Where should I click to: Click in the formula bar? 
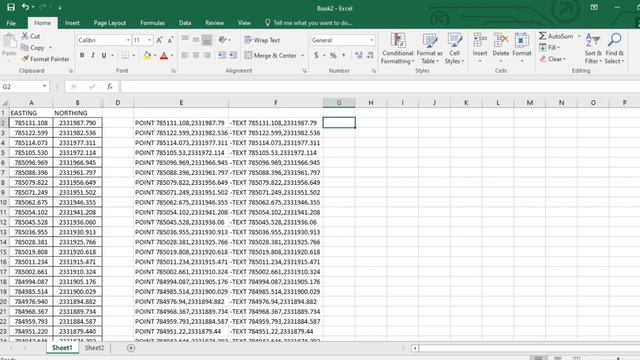click(380, 86)
